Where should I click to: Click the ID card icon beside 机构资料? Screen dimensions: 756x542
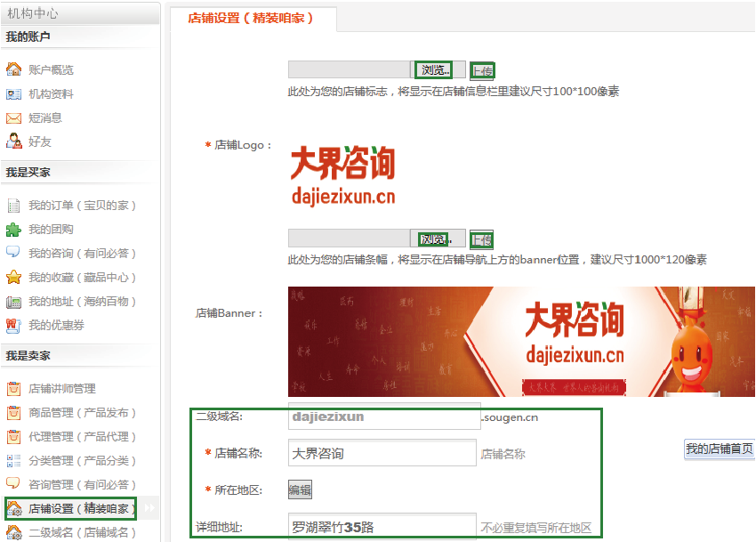pos(13,93)
